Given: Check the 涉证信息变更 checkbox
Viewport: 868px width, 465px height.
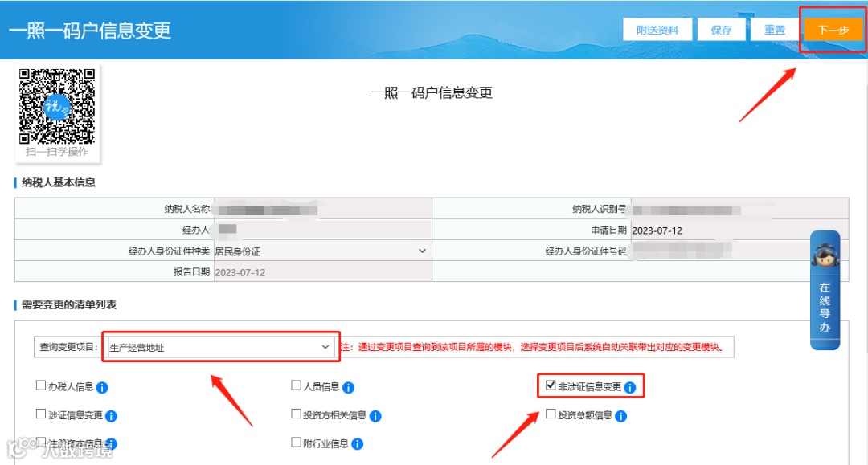Looking at the screenshot, I should click(40, 414).
